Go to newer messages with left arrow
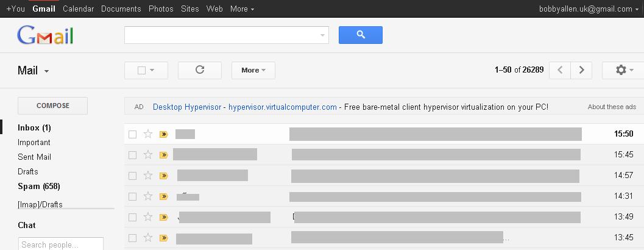The image size is (644, 250). coord(560,70)
